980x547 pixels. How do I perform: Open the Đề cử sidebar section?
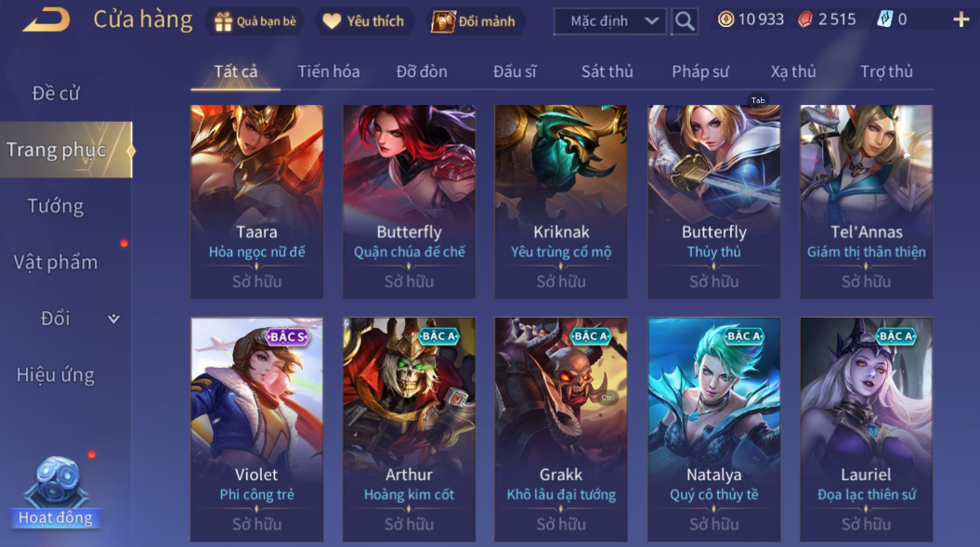click(x=56, y=93)
